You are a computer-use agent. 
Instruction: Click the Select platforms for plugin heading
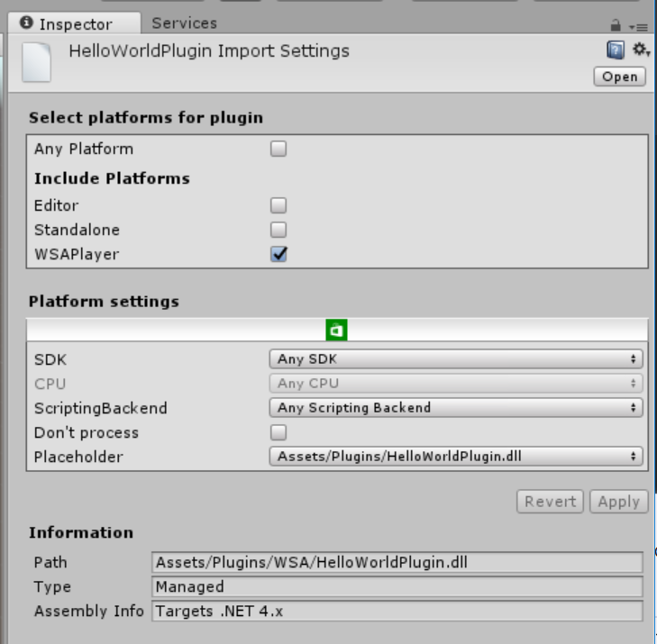[x=146, y=118]
